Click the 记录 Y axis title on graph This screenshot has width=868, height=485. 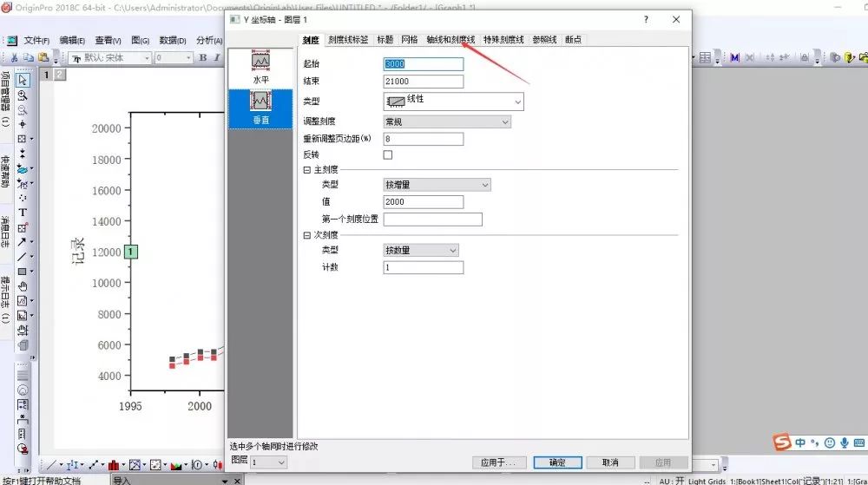coord(78,251)
